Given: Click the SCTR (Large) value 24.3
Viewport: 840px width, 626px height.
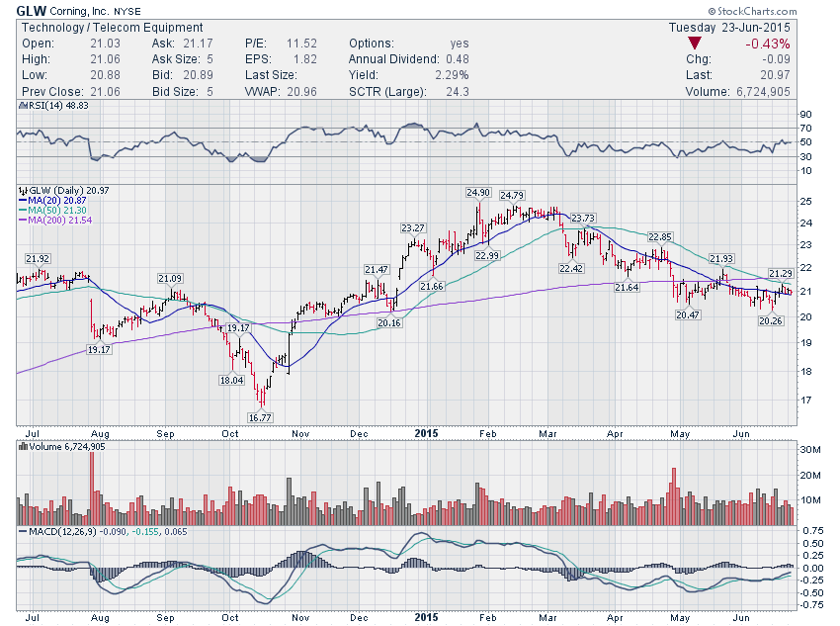Looking at the screenshot, I should pyautogui.click(x=458, y=92).
